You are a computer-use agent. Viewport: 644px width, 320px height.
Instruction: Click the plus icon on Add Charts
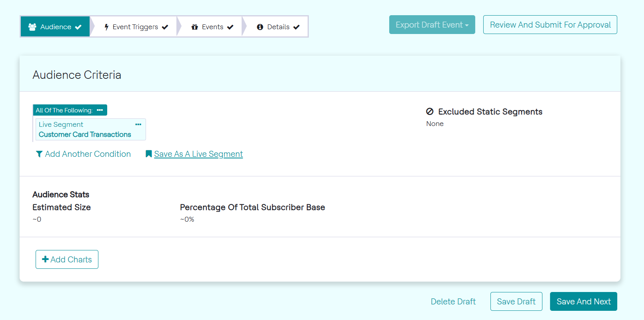[x=45, y=259]
